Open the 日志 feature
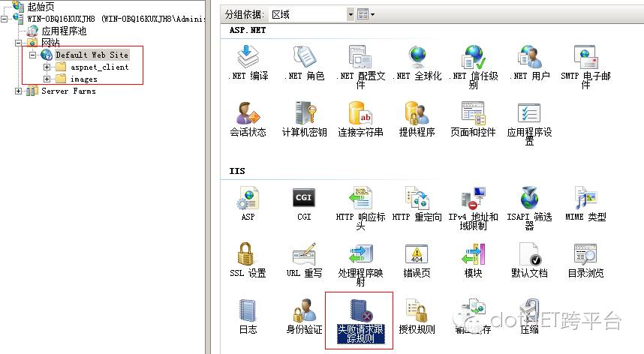 tap(248, 316)
